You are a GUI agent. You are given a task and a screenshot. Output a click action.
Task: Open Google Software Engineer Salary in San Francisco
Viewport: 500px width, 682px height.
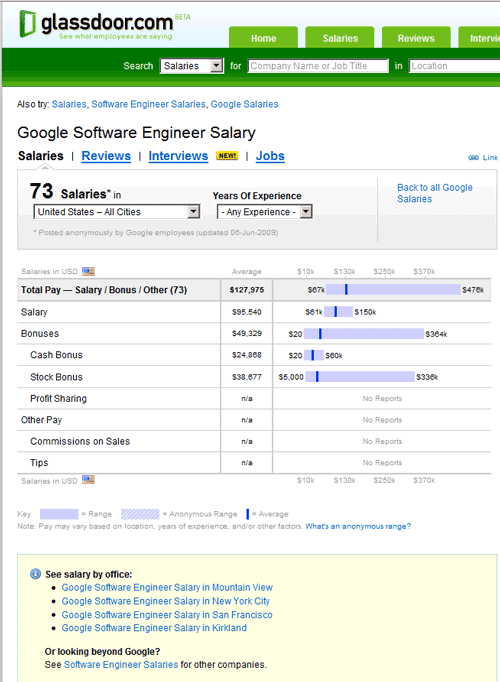click(x=167, y=615)
